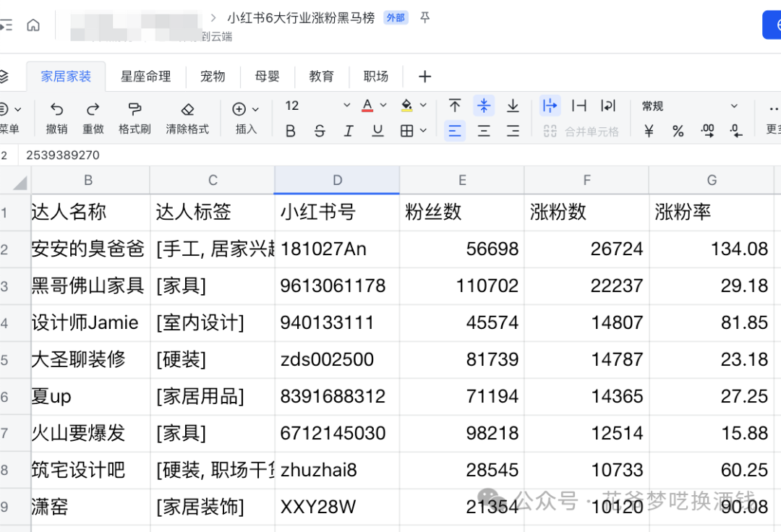Open the fill color dropdown

click(423, 105)
